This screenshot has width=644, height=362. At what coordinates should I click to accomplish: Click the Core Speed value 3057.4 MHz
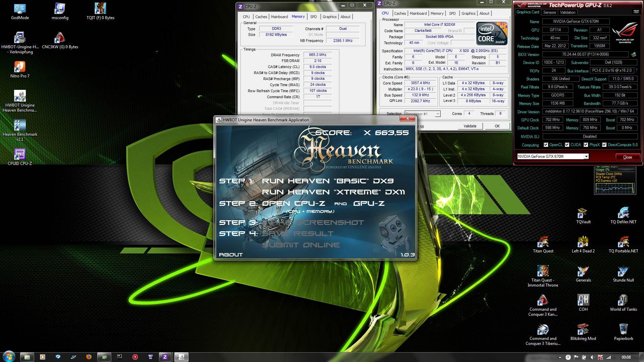coord(420,83)
